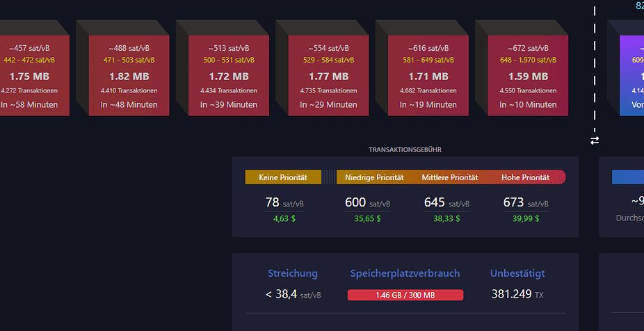Select the 1.82 MB block at ~488 sat/vB

tap(129, 75)
